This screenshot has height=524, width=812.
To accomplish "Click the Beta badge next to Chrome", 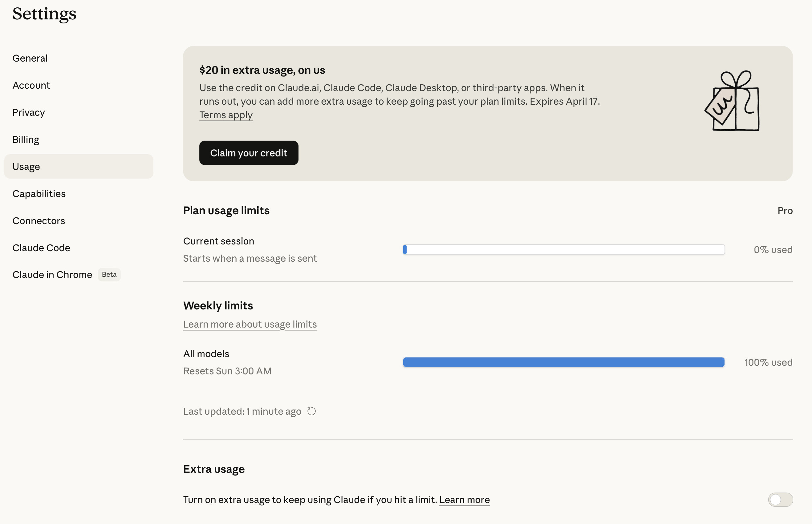I will point(109,275).
